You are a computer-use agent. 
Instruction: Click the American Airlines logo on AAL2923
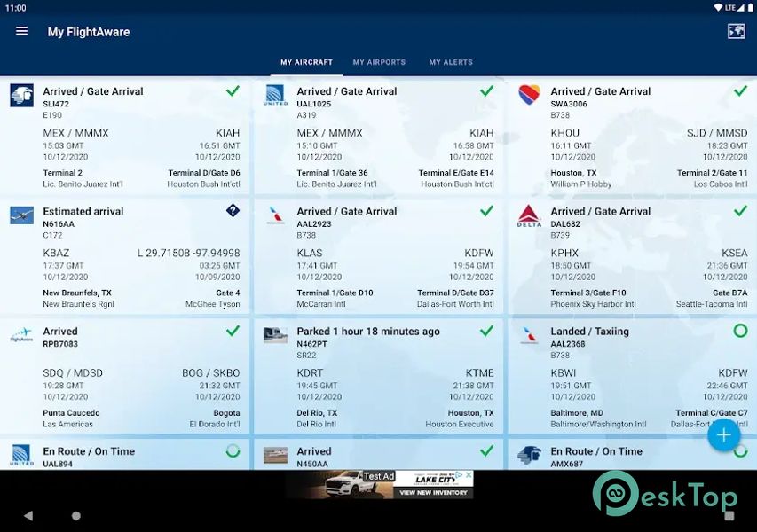pyautogui.click(x=276, y=215)
